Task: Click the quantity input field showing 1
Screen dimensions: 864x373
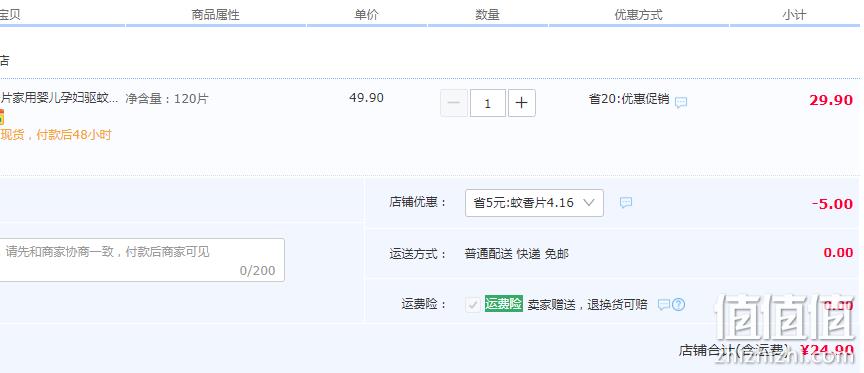Action: click(488, 103)
